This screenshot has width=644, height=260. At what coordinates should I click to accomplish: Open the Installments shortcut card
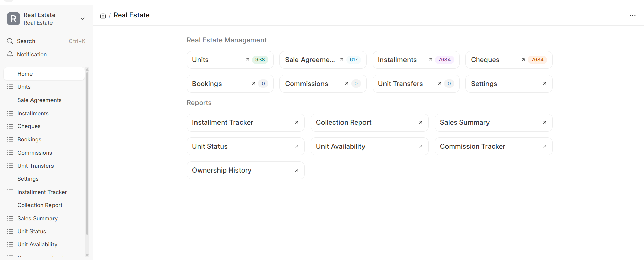[x=416, y=60]
